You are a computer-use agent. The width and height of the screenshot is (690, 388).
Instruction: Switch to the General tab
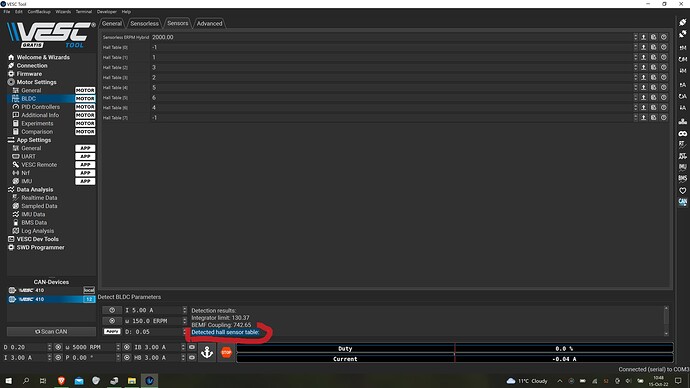pyautogui.click(x=112, y=24)
